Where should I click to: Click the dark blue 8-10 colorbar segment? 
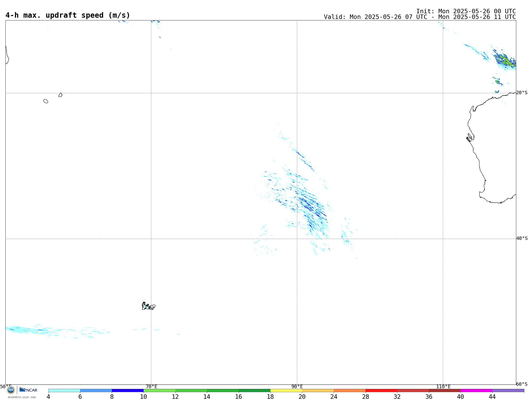[128, 391]
